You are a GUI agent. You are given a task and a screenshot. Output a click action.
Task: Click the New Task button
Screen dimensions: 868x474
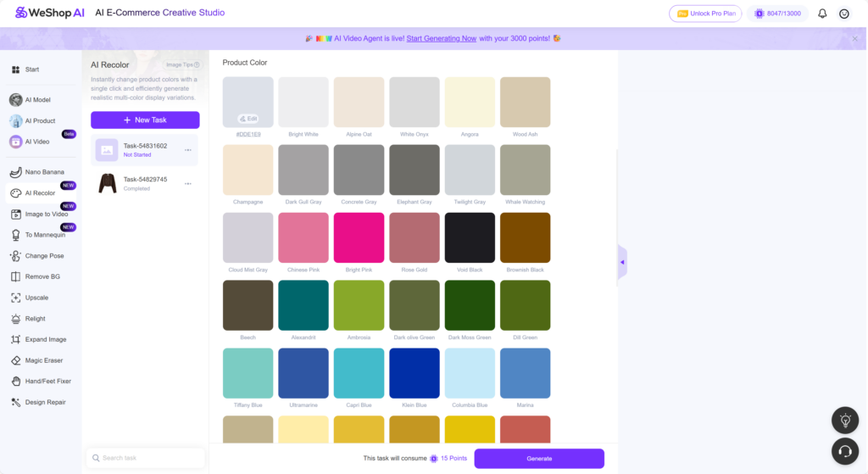click(145, 120)
